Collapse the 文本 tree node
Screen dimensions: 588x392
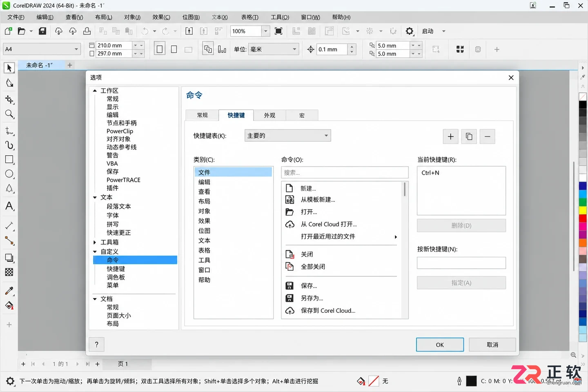pyautogui.click(x=95, y=198)
